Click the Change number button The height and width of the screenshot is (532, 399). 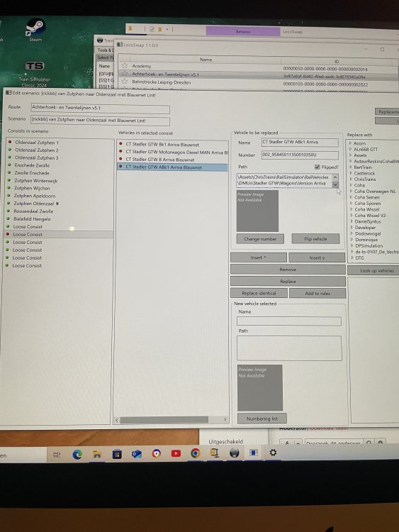coord(260,239)
